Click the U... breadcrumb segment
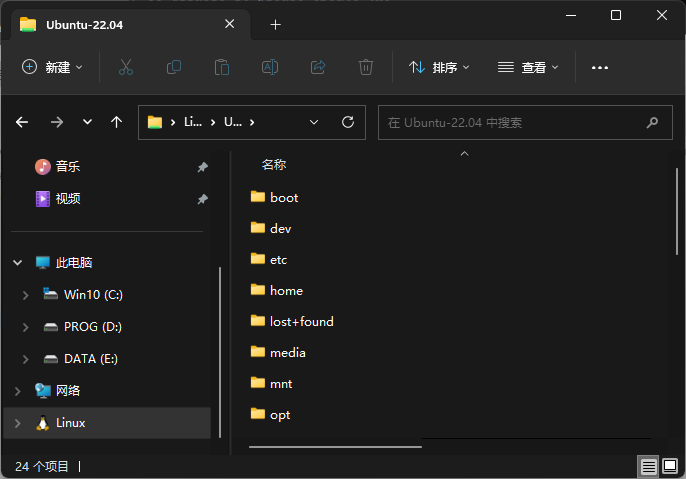Screen dimensions: 686x479 (233, 122)
